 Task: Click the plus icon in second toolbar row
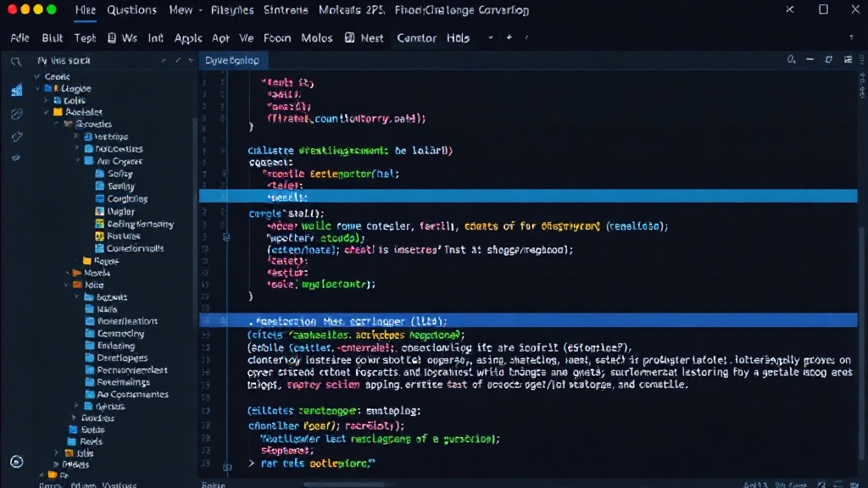[509, 37]
